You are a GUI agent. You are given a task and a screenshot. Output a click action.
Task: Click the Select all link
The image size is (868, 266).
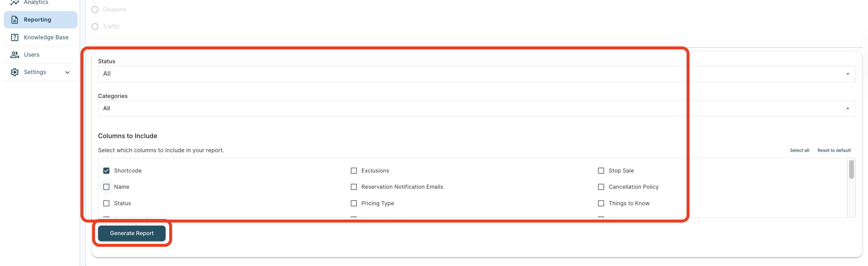click(799, 151)
